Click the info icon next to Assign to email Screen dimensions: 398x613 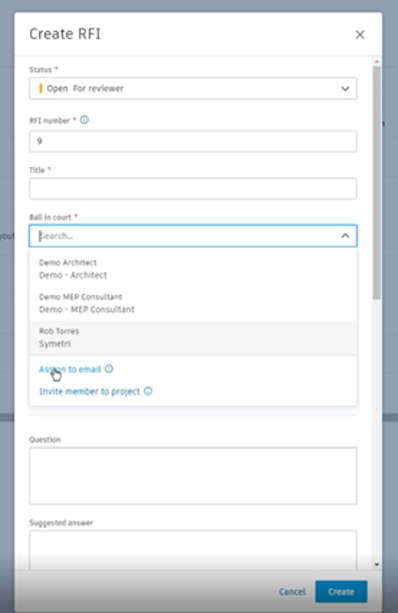coord(109,369)
